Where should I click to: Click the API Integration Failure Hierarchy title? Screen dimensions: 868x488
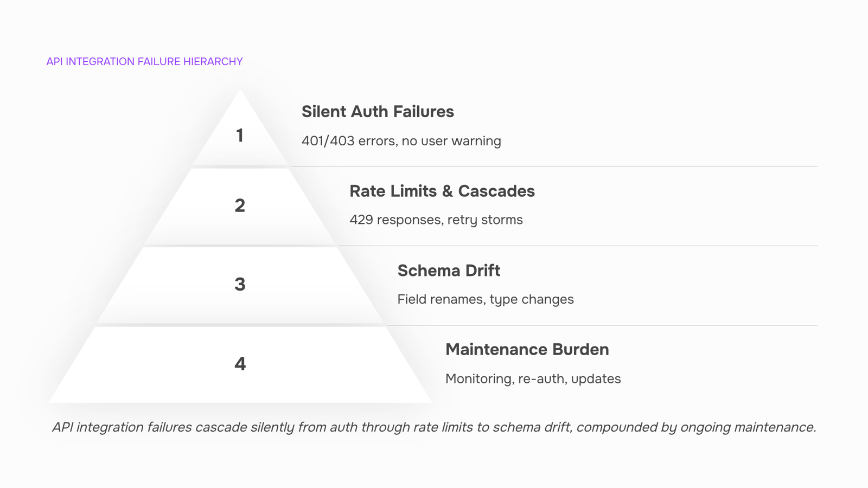pyautogui.click(x=144, y=61)
